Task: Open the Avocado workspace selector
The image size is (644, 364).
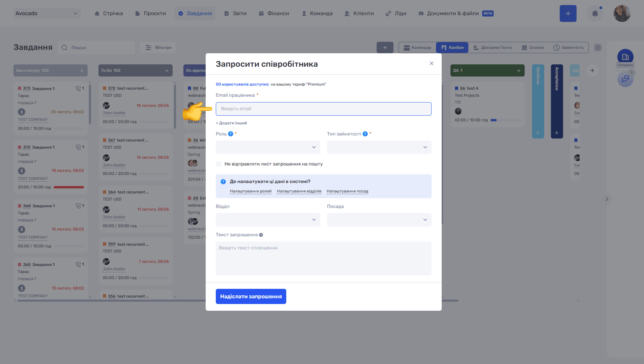Action: click(x=47, y=13)
